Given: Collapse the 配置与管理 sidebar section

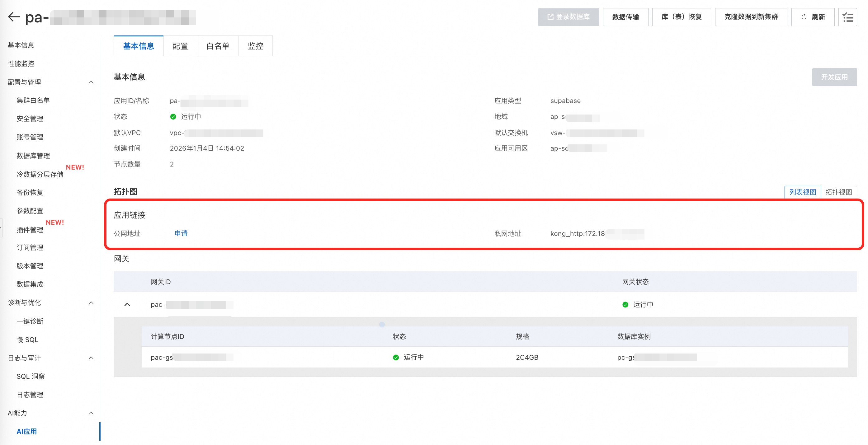Looking at the screenshot, I should (x=91, y=82).
